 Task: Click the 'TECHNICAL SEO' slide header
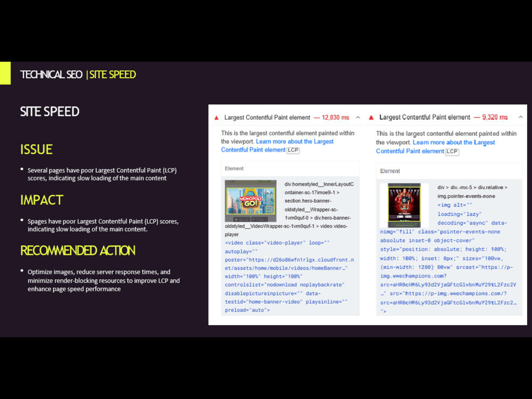pyautogui.click(x=51, y=74)
